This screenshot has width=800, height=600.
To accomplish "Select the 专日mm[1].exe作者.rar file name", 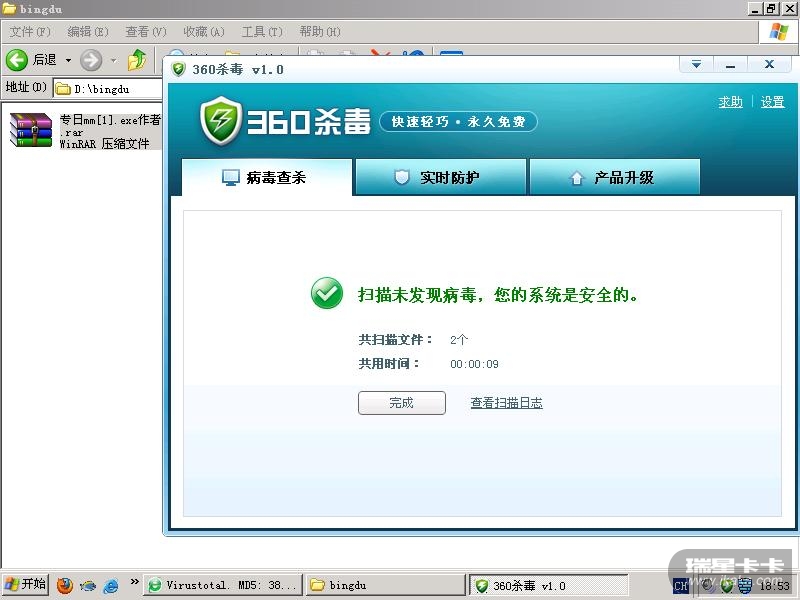I will tap(110, 126).
